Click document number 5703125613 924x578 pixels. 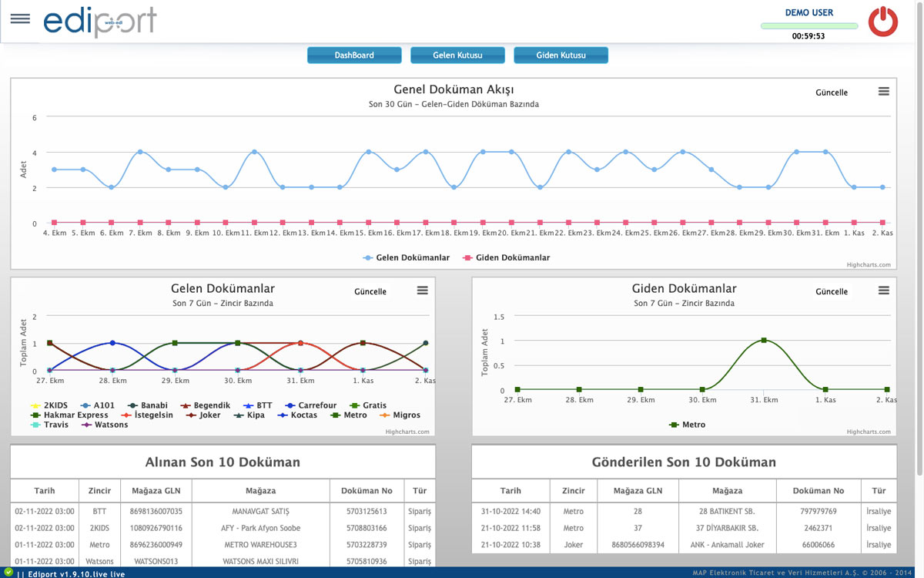click(x=367, y=512)
